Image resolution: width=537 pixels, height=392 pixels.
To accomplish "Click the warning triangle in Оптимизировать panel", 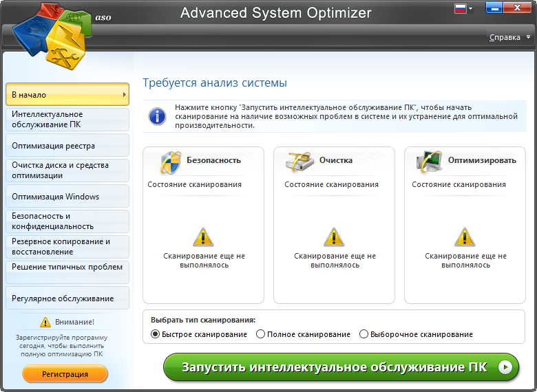I will pos(465,237).
